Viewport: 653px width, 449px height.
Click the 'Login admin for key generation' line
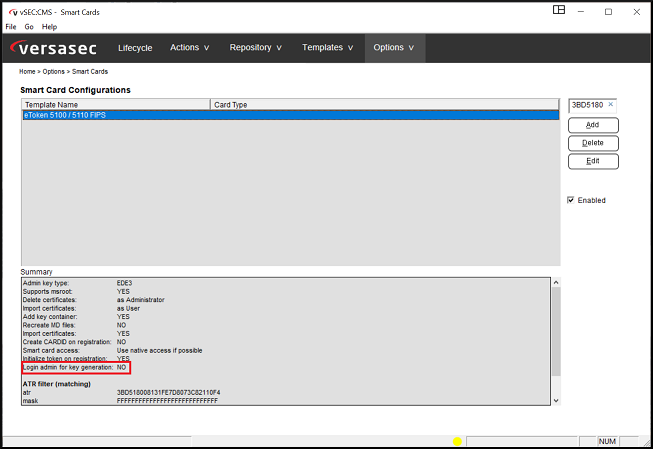pos(75,367)
